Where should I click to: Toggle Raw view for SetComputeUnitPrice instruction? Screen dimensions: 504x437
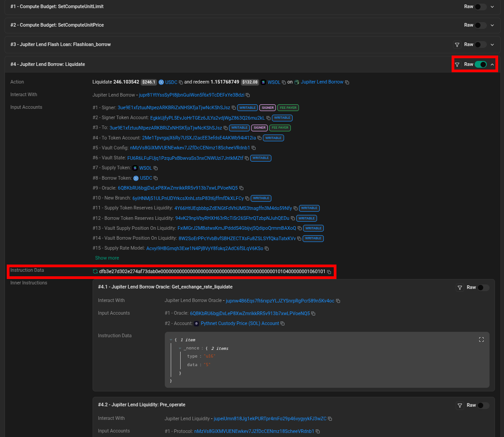(x=481, y=25)
